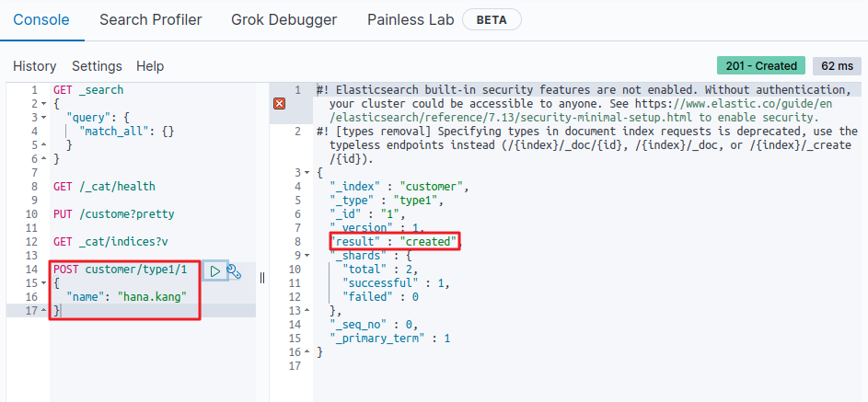Dismiss the red warning icon at output line 1
This screenshot has height=402, width=868.
click(280, 103)
